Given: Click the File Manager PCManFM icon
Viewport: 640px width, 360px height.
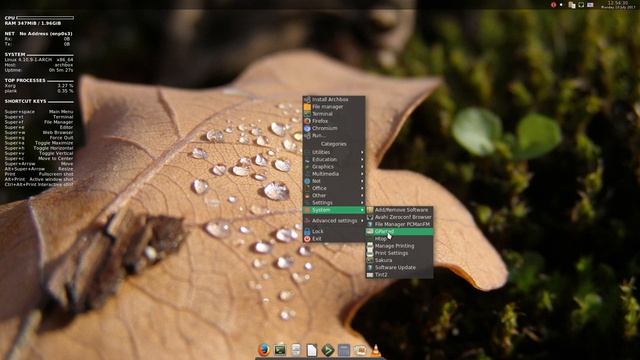Looking at the screenshot, I should [x=370, y=224].
